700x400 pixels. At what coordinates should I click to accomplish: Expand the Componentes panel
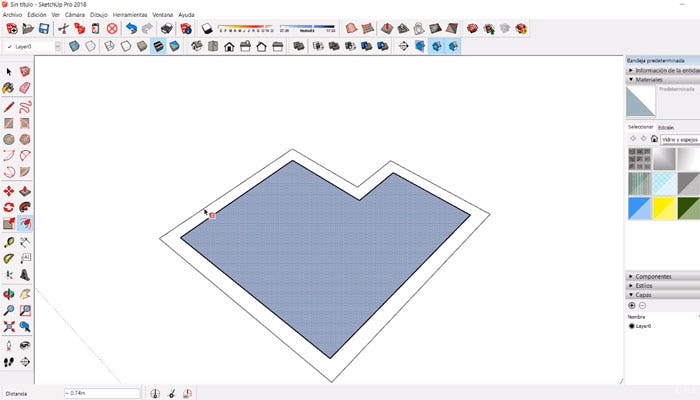pyautogui.click(x=662, y=276)
